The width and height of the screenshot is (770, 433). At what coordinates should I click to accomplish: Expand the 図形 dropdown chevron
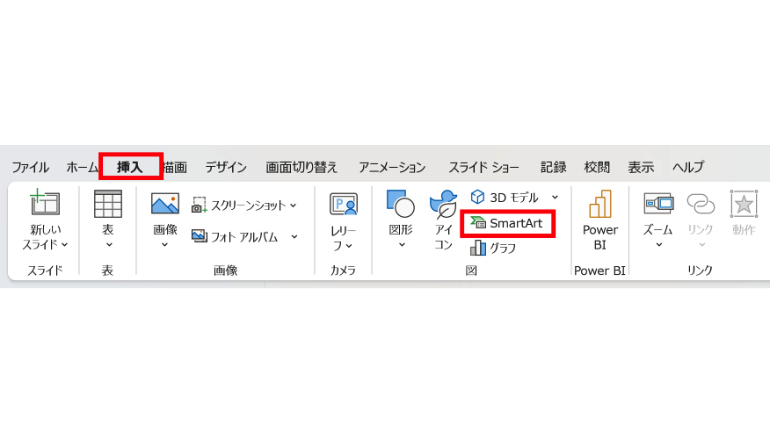click(x=402, y=244)
